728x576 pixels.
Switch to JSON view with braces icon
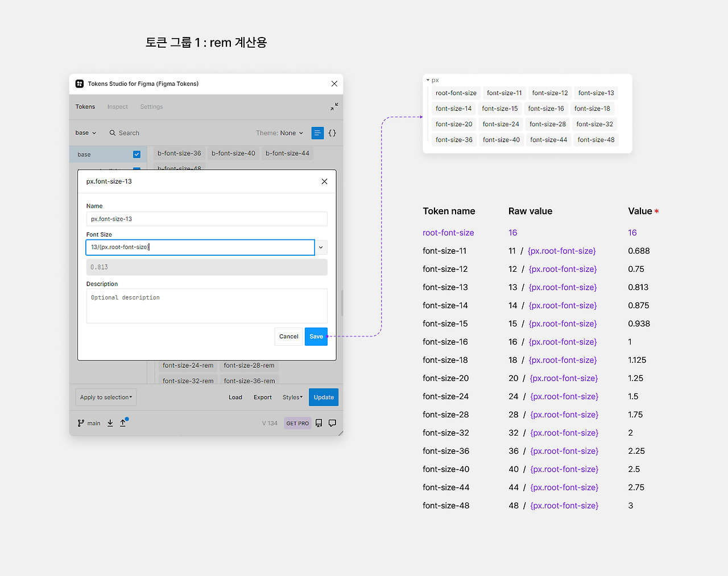pyautogui.click(x=332, y=133)
